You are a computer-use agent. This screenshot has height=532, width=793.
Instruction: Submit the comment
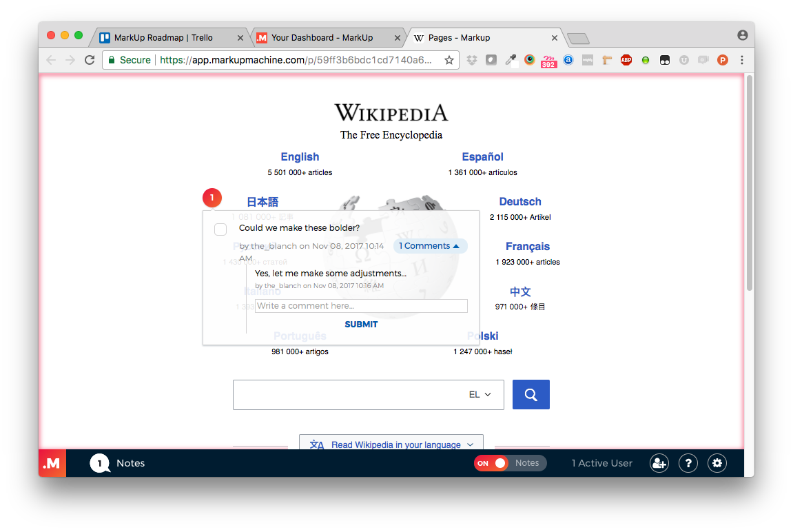coord(361,325)
